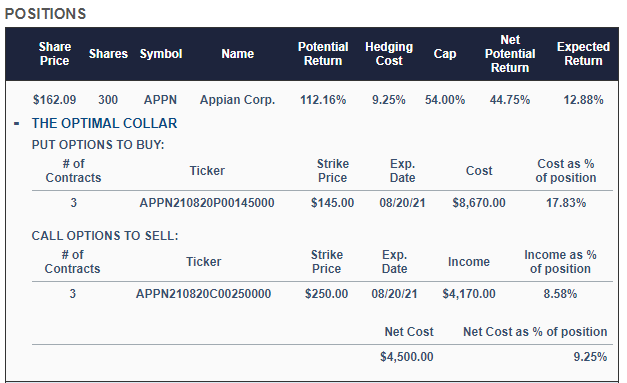Select the 54.00% cap value
Viewport: 627px width, 383px height.
(x=445, y=100)
